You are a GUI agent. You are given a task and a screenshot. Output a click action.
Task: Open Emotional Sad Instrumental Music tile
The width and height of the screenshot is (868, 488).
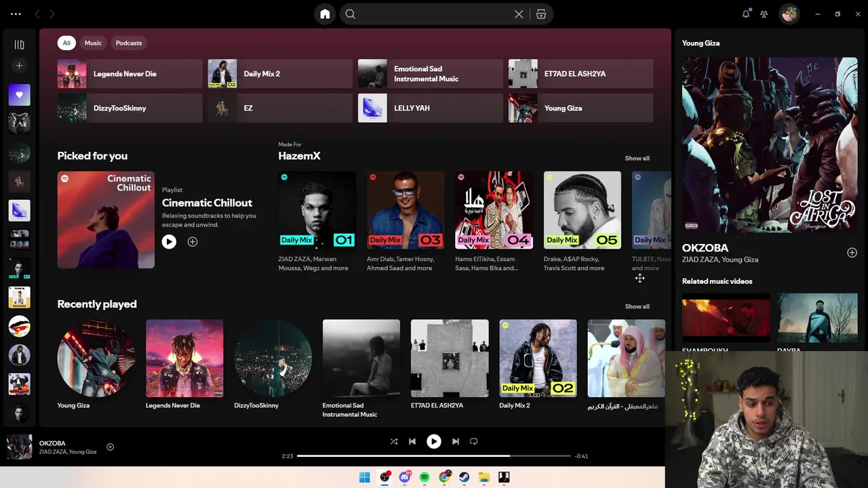point(431,74)
